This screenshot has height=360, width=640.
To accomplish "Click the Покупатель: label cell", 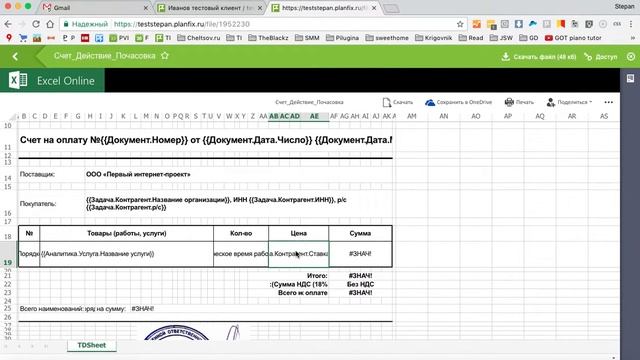I will tap(51, 203).
